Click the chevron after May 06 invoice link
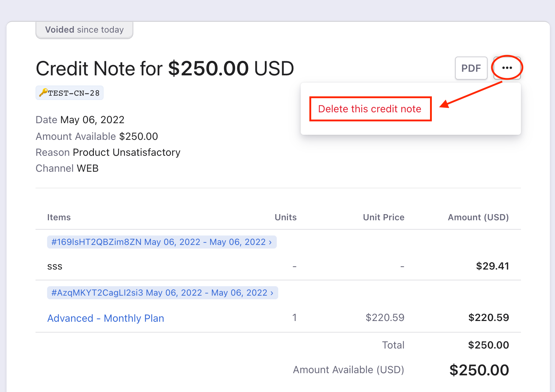The height and width of the screenshot is (392, 555). point(270,242)
